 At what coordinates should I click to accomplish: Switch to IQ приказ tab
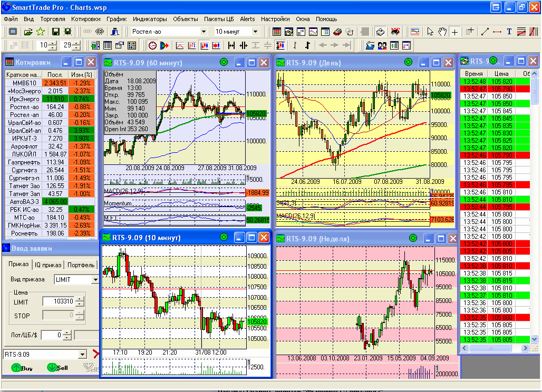tap(48, 265)
